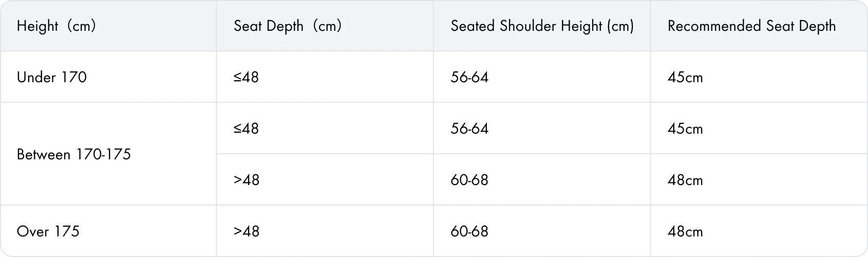Click the Seat Depth (cm) column header
This screenshot has height=257, width=868.
point(287,26)
